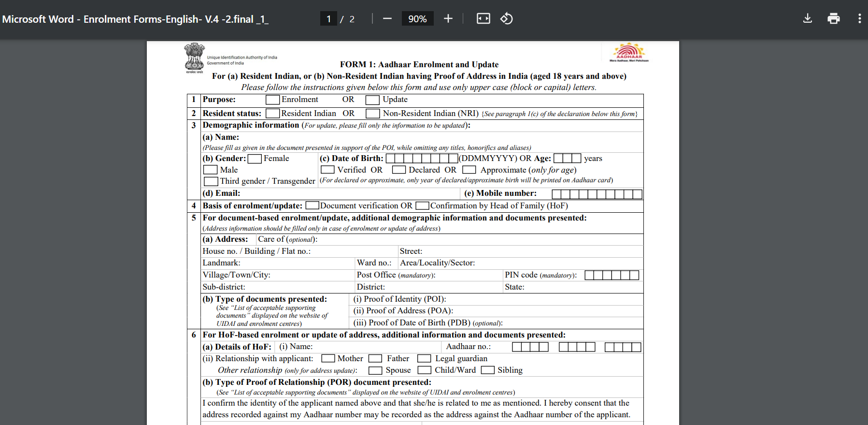The image size is (868, 425).
Task: Select the 90% zoom level field
Action: tap(417, 19)
